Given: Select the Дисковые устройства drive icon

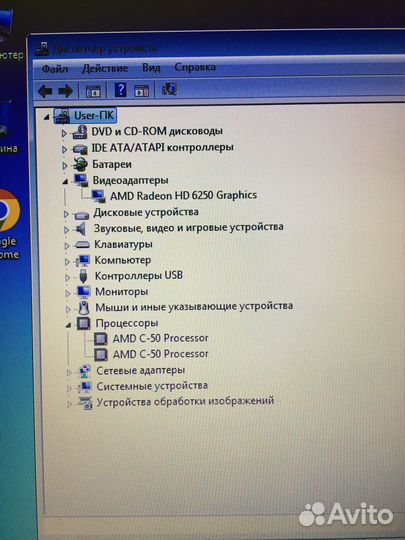Looking at the screenshot, I should [82, 215].
